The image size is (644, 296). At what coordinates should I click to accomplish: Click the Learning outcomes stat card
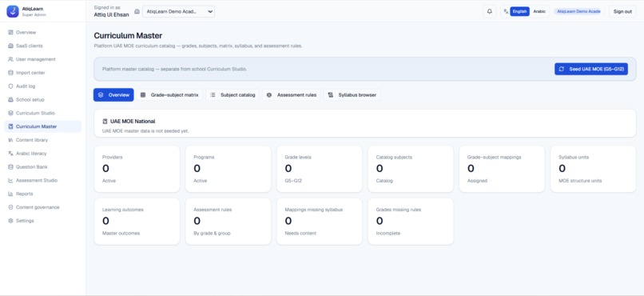(x=137, y=221)
